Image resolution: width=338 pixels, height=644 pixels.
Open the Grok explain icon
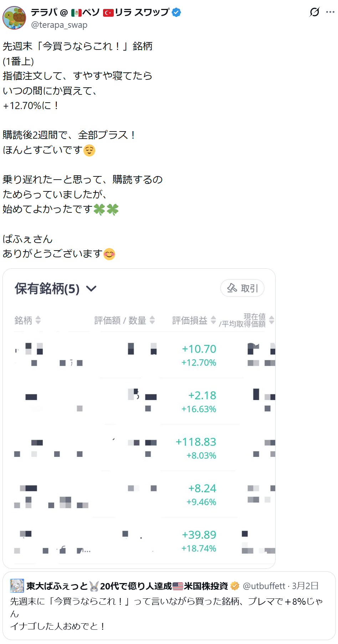pos(314,12)
